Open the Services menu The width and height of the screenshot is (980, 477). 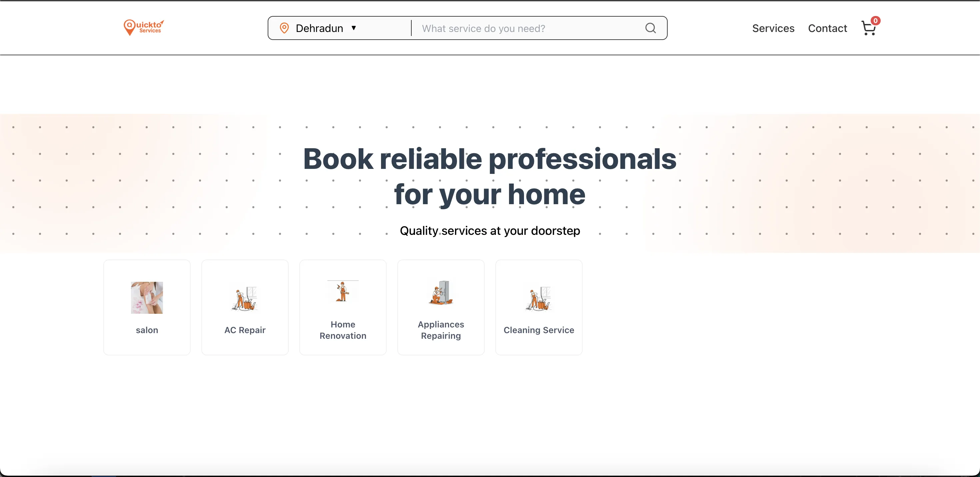pyautogui.click(x=773, y=28)
